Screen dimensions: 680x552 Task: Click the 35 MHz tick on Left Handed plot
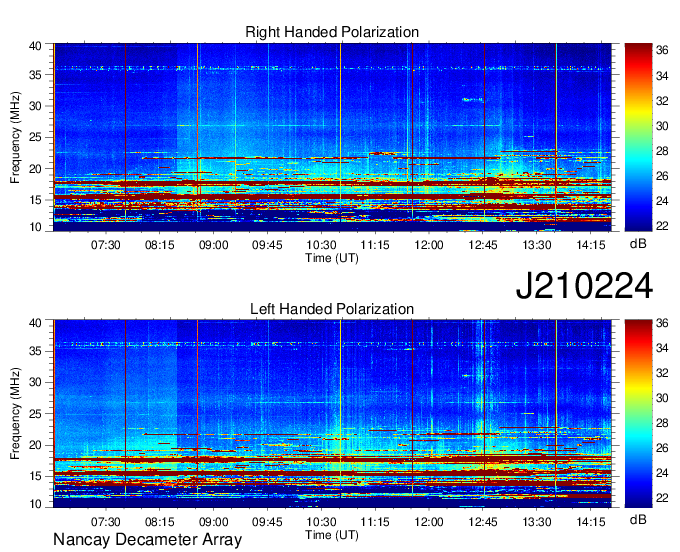coord(35,351)
